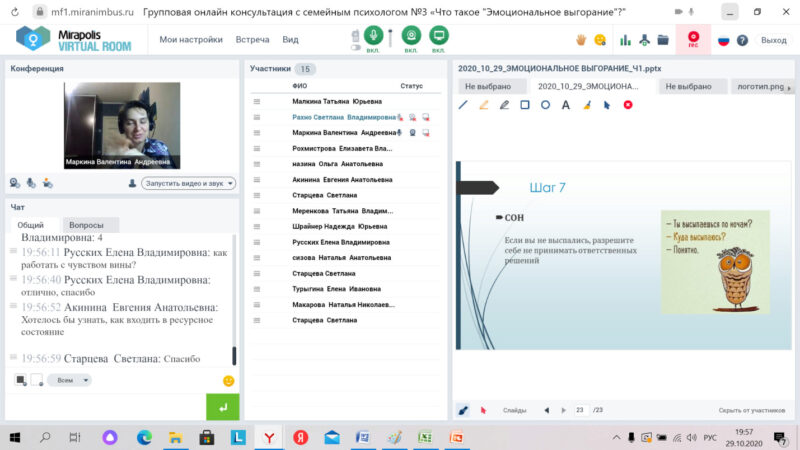This screenshot has width=800, height=450.
Task: Switch to the Общий chat tab
Action: [31, 225]
